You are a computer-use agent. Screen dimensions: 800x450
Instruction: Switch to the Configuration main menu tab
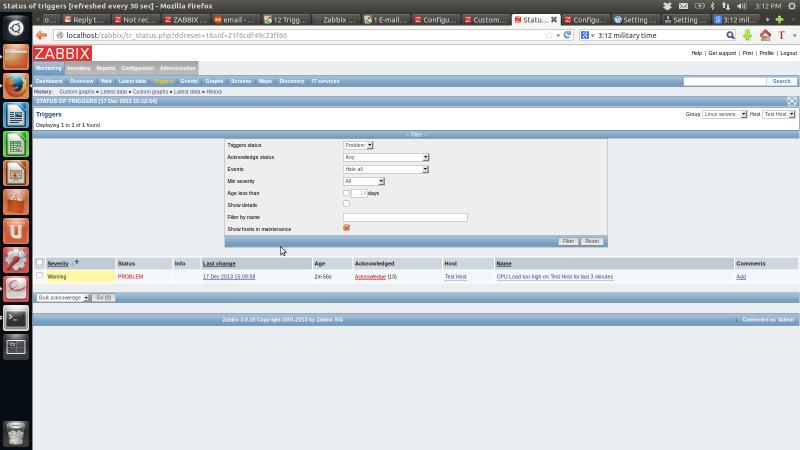pyautogui.click(x=137, y=68)
